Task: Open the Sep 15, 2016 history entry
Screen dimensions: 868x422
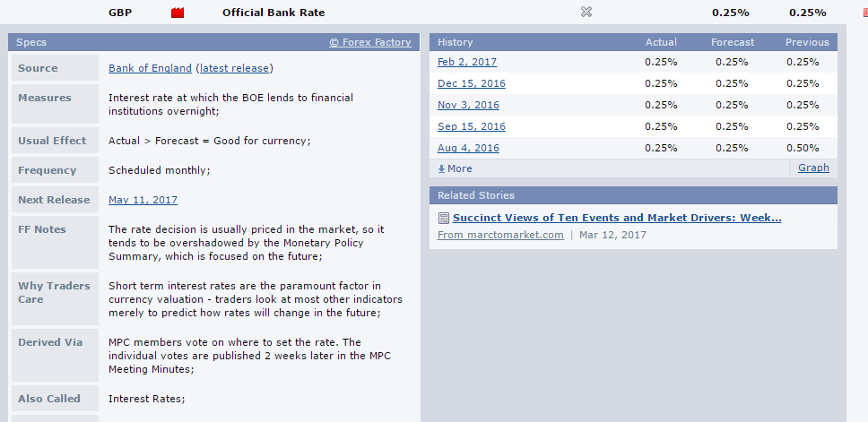Action: click(471, 126)
